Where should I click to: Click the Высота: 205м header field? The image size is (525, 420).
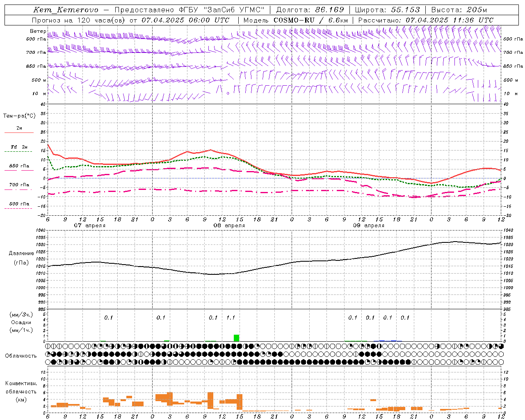[459, 10]
